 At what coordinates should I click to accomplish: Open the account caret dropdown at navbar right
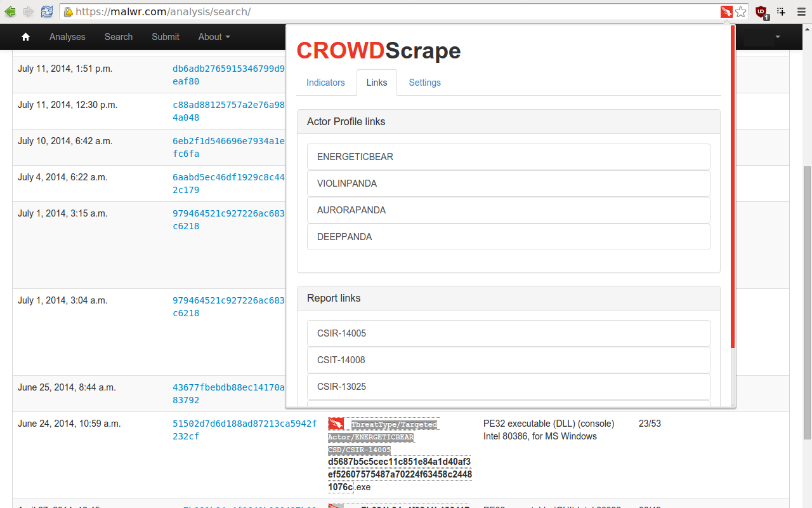click(x=778, y=37)
